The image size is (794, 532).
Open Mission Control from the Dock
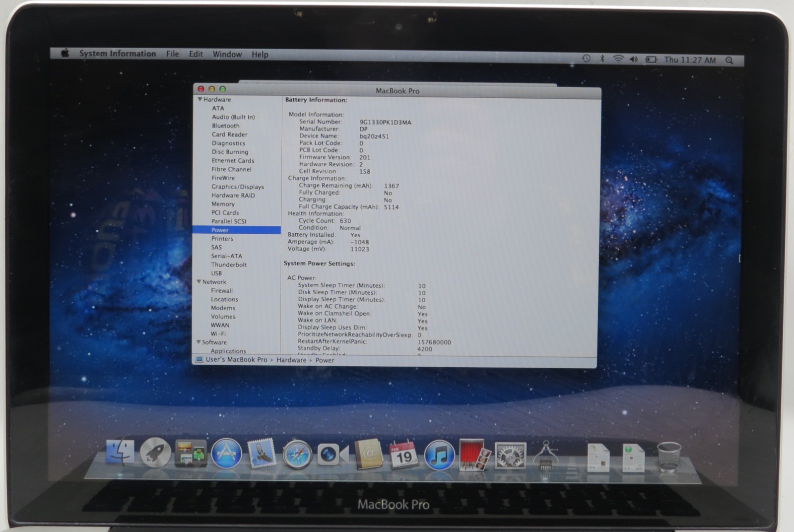[191, 454]
